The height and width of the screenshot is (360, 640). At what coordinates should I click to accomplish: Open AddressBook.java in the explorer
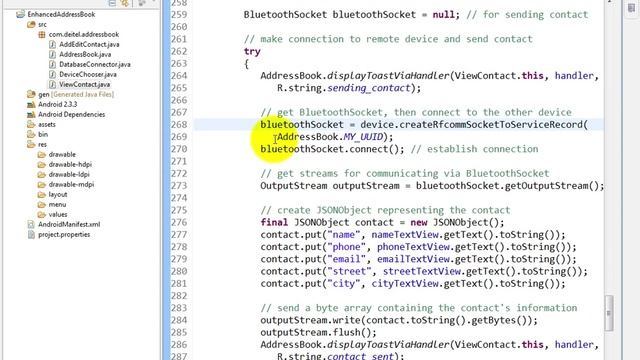(85, 54)
